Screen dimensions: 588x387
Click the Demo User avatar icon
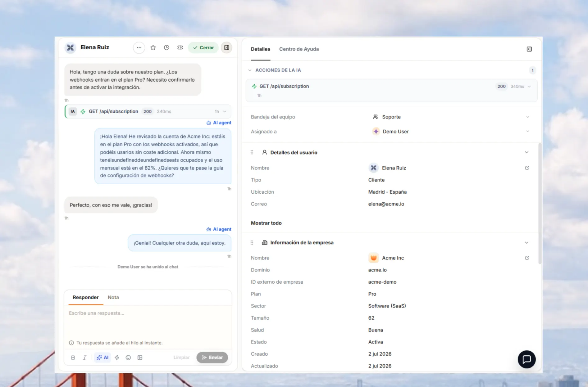[376, 132]
